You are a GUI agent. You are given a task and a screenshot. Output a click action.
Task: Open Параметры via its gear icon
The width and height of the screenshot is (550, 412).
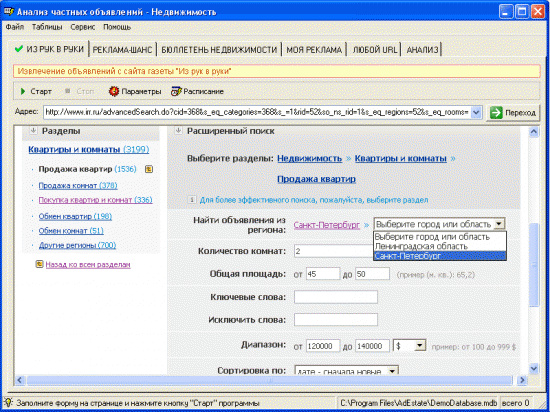(x=114, y=91)
